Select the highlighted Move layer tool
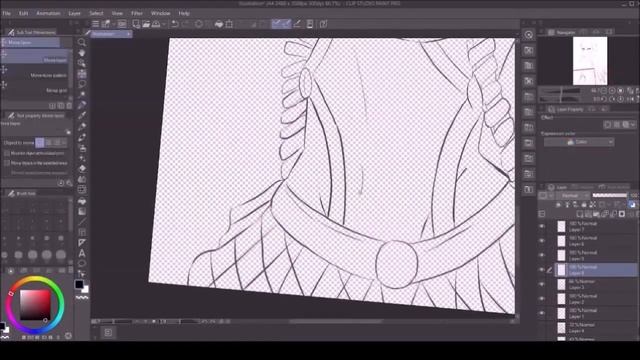The height and width of the screenshot is (360, 640). [82, 74]
